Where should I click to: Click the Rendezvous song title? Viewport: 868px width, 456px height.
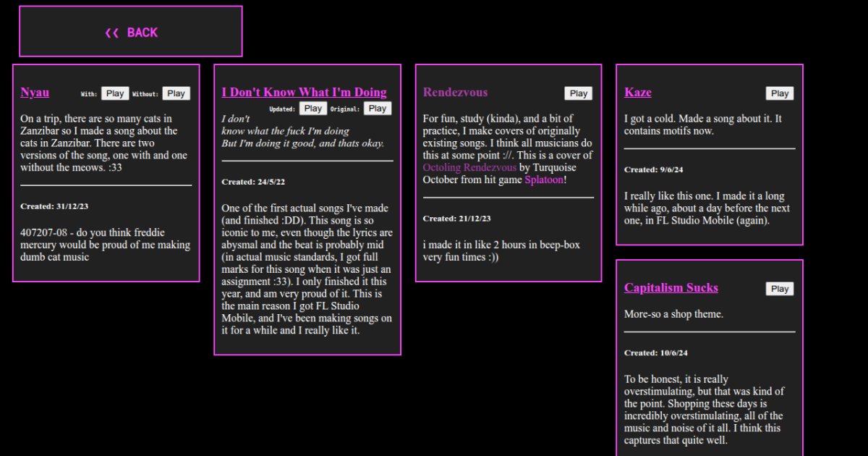[x=455, y=93]
